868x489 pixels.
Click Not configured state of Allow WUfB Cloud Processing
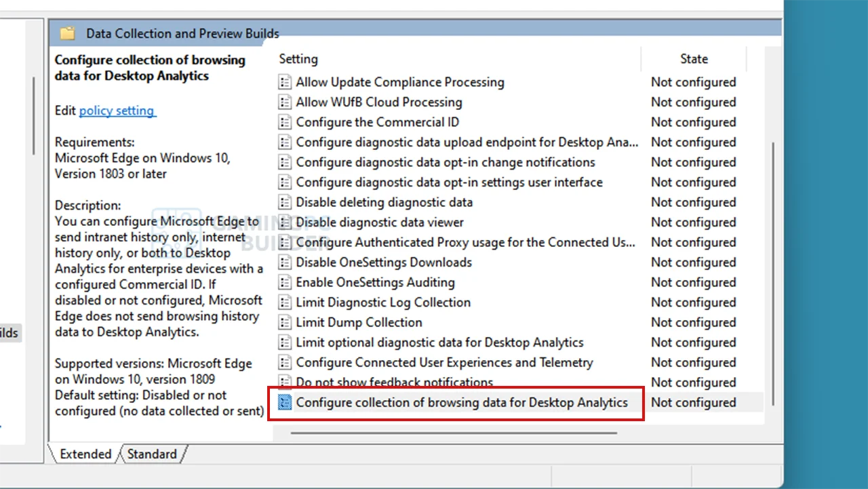click(694, 102)
